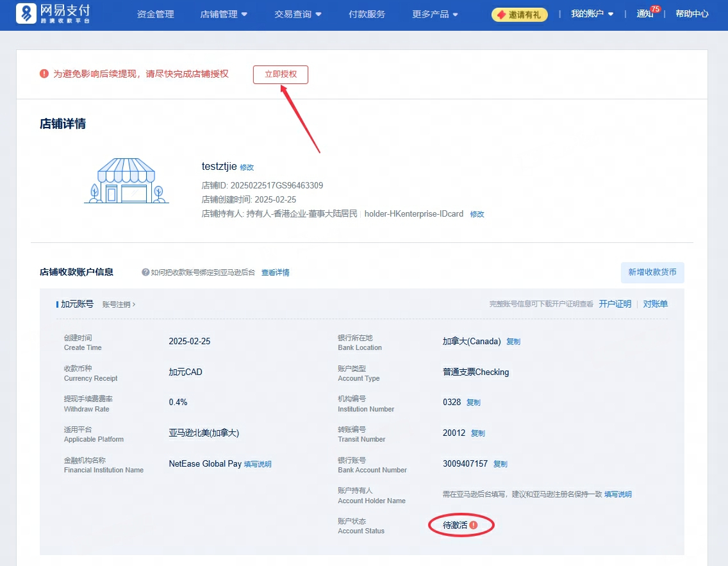Viewport: 728px width, 566px height.
Task: Open the 我的账户 account dropdown
Action: pos(592,14)
